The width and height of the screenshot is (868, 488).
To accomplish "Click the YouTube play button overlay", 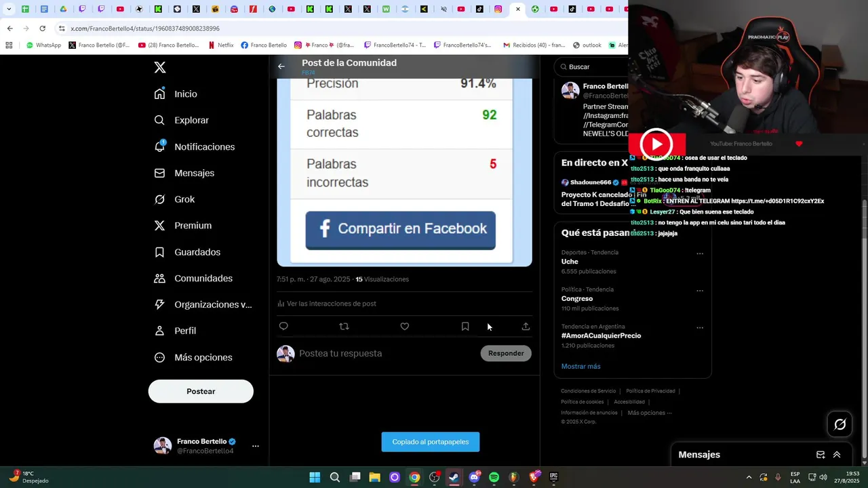I will tap(656, 144).
